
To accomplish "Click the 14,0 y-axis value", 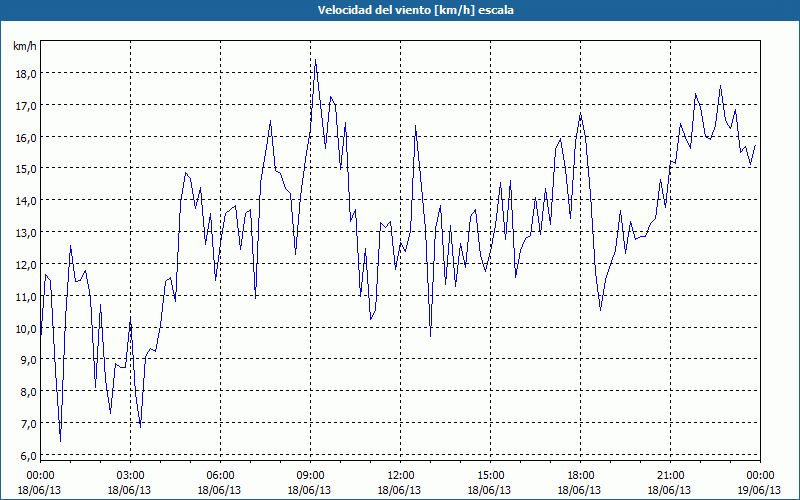I will pos(26,201).
